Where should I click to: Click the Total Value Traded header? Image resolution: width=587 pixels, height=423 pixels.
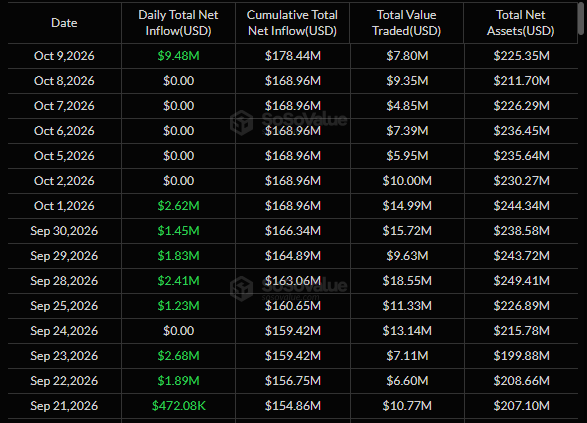[x=407, y=23]
